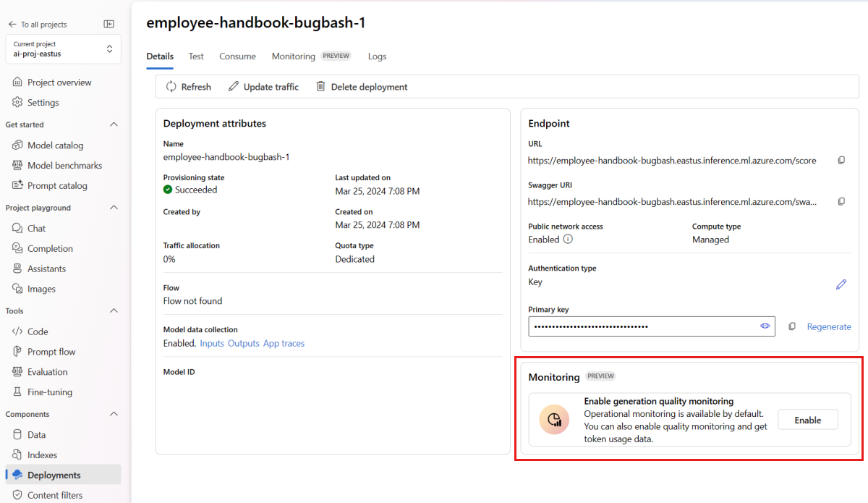Collapse the sidebar using the panel icon
868x503 pixels.
tap(109, 24)
